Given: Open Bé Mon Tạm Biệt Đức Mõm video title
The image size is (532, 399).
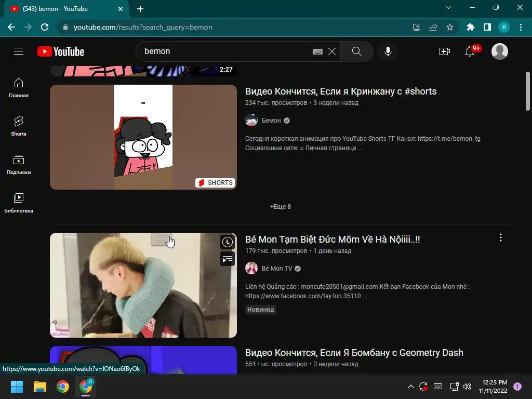Looking at the screenshot, I should tap(332, 239).
